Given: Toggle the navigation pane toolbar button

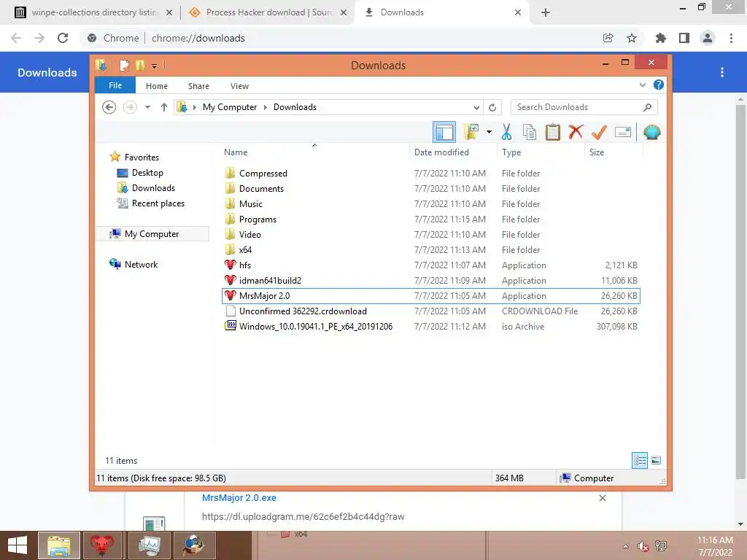Looking at the screenshot, I should 444,132.
